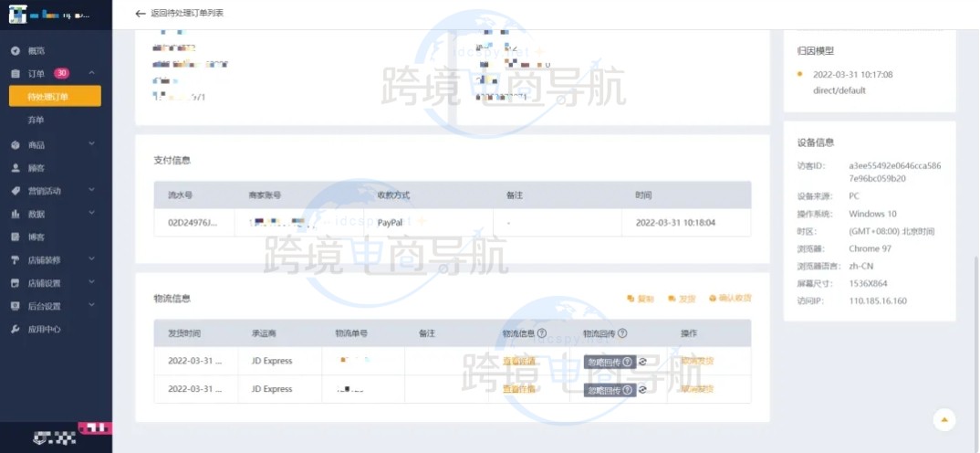Expand the 商品 menu chevron
This screenshot has height=453, width=980.
[x=92, y=144]
